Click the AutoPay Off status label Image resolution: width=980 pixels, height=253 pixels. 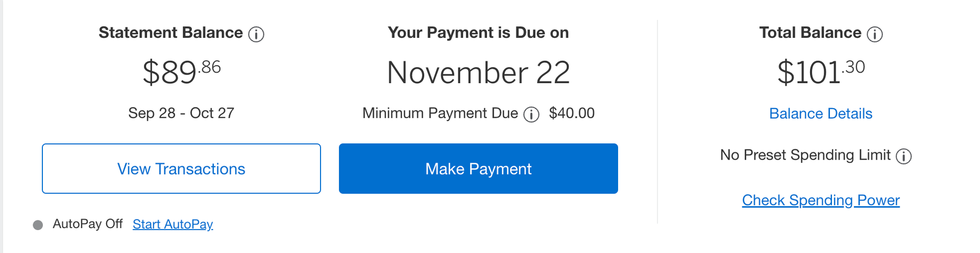click(88, 224)
